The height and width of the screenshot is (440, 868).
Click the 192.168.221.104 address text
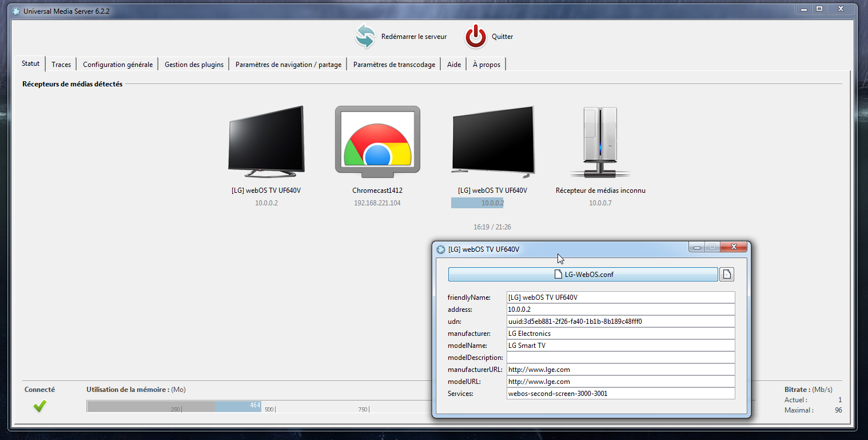click(377, 203)
